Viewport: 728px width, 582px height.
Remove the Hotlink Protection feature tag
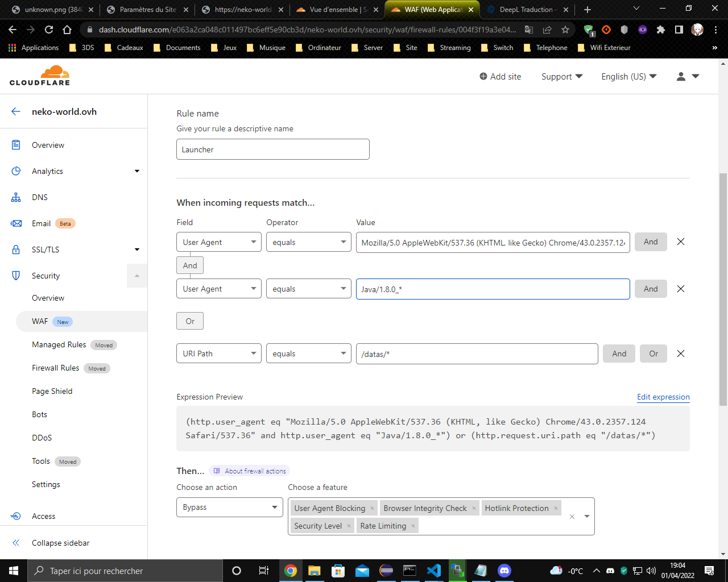coord(556,508)
